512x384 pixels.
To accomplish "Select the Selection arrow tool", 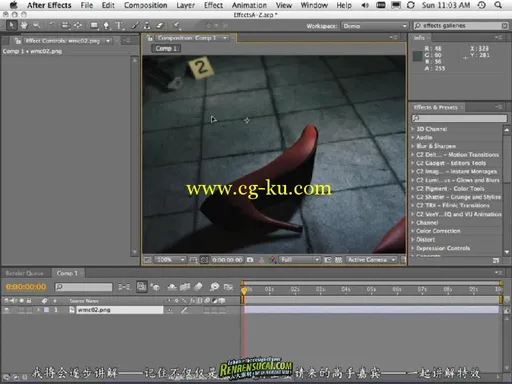I will pos(11,25).
